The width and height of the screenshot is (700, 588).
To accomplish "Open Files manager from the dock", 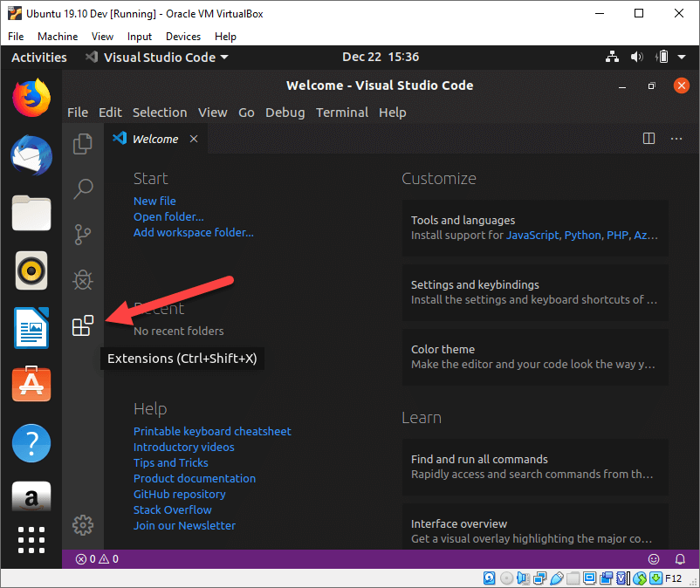I will [31, 213].
